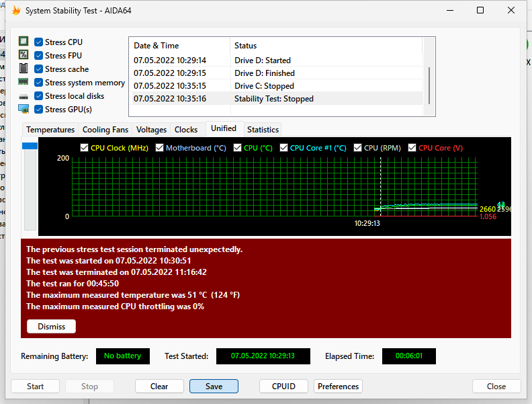Click the blue slider left of graph
The width and height of the screenshot is (532, 404).
pyautogui.click(x=30, y=146)
